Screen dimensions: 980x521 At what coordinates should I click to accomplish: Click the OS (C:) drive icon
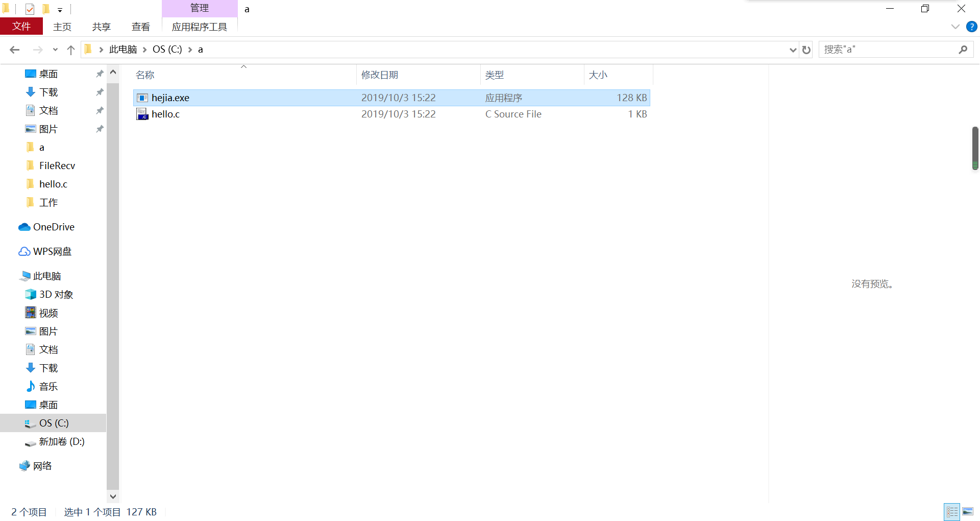tap(31, 423)
